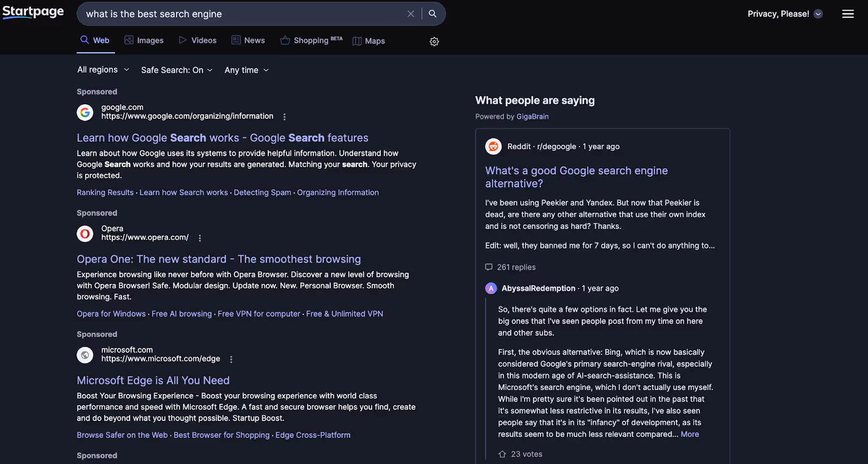868x464 pixels.
Task: Select the Web tab
Action: pos(95,41)
